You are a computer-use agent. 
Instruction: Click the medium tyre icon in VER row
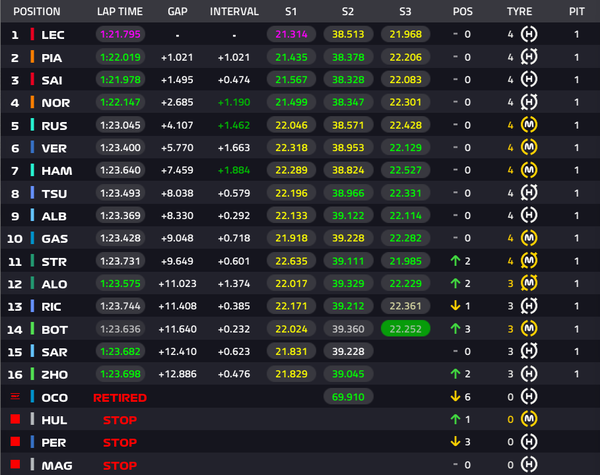(x=529, y=147)
